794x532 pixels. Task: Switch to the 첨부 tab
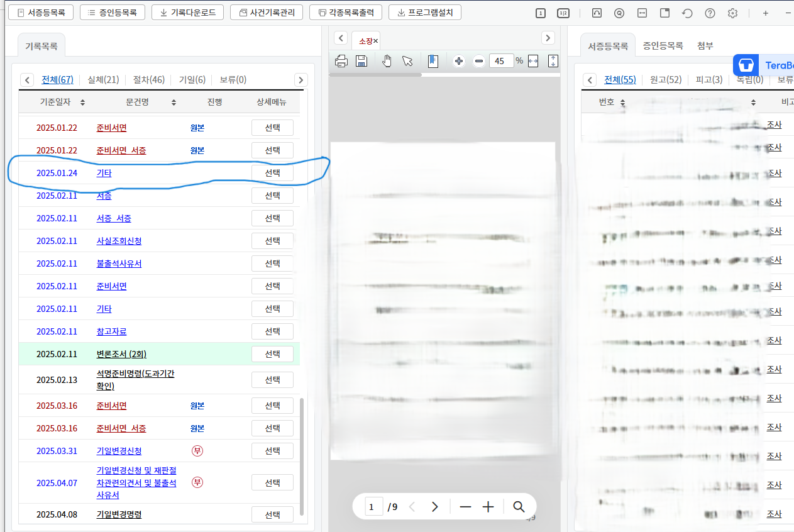(704, 45)
